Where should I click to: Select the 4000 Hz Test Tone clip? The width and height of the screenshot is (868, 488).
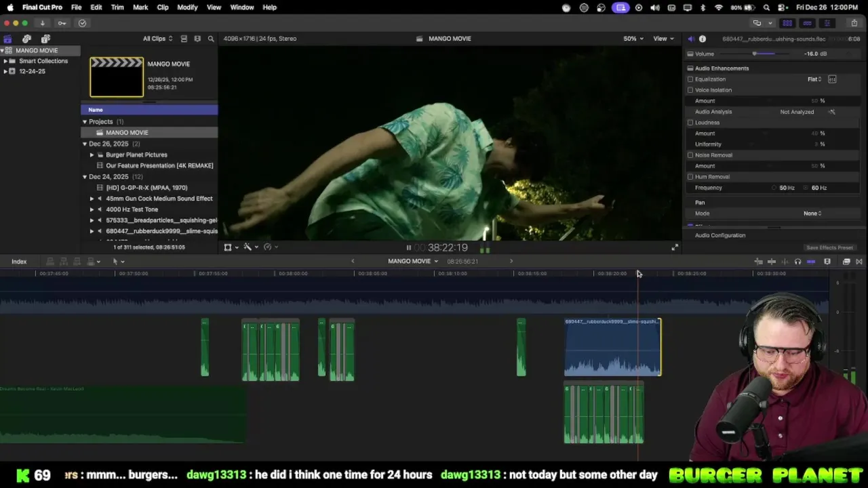point(132,209)
